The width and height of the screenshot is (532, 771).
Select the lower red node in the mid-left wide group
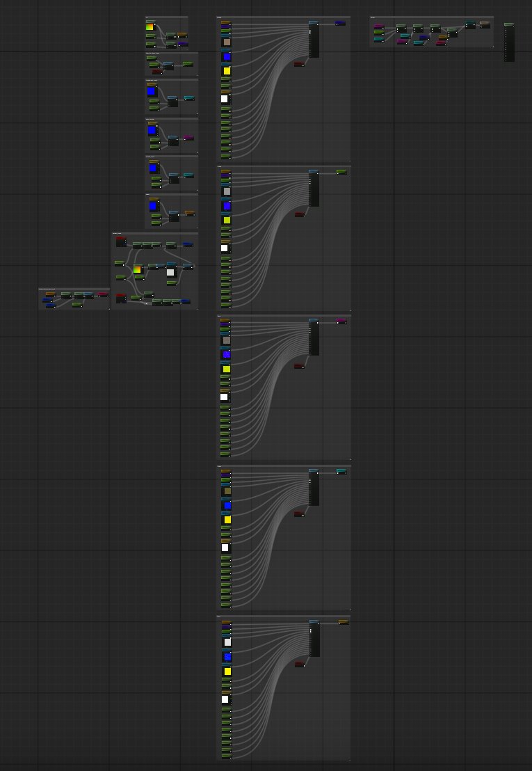(x=121, y=298)
